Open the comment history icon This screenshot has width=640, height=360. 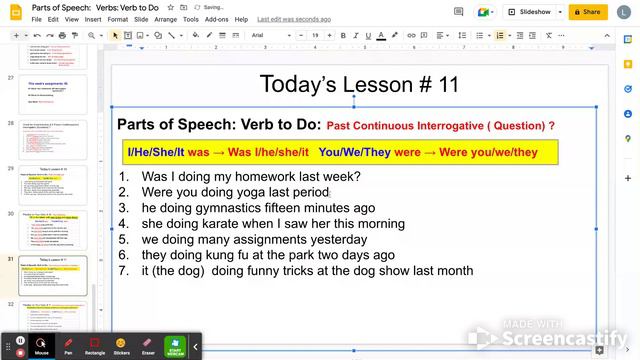tap(458, 12)
